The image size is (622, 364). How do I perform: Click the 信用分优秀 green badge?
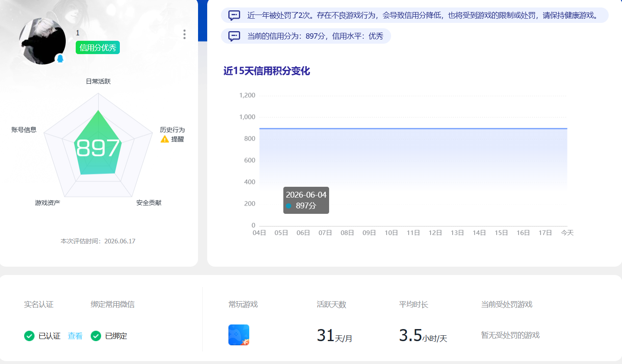pos(98,47)
